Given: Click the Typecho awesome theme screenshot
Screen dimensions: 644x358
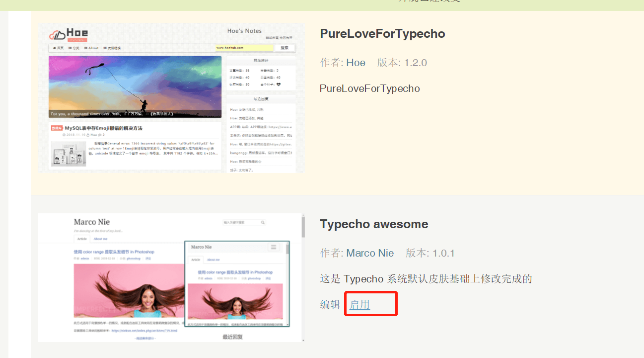Looking at the screenshot, I should click(x=171, y=277).
